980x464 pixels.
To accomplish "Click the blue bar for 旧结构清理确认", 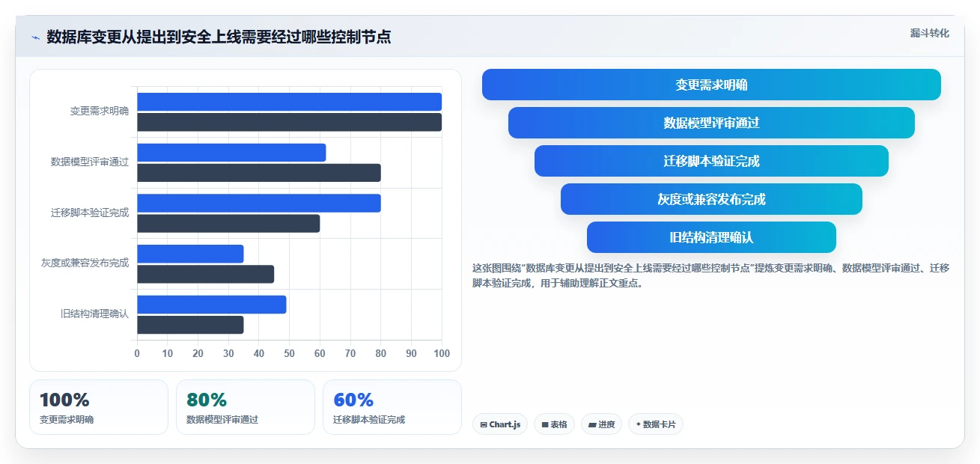I will 212,305.
